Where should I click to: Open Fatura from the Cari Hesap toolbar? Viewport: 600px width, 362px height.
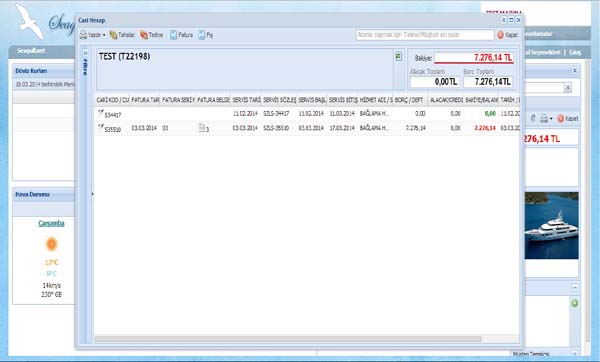click(181, 35)
